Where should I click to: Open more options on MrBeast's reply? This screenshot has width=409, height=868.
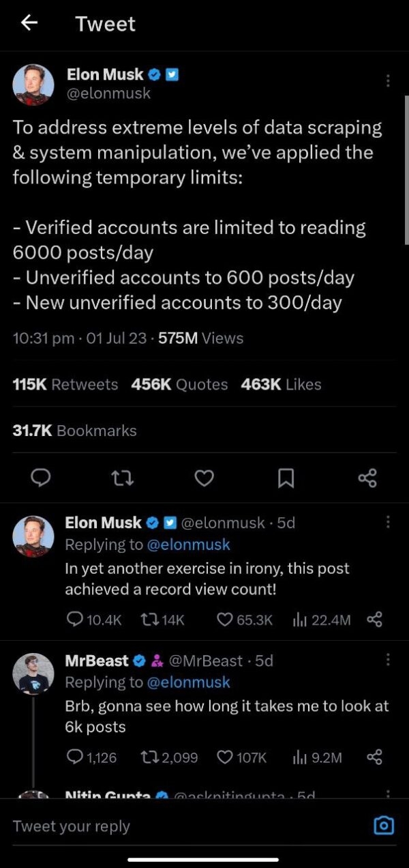click(388, 660)
